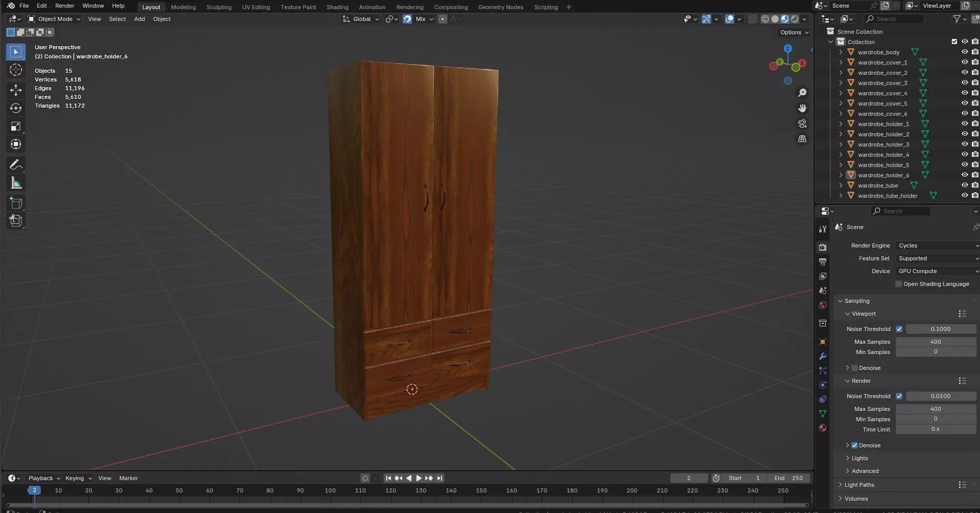This screenshot has height=513, width=980.
Task: Switch to the Modeling workspace tab
Action: pyautogui.click(x=183, y=7)
